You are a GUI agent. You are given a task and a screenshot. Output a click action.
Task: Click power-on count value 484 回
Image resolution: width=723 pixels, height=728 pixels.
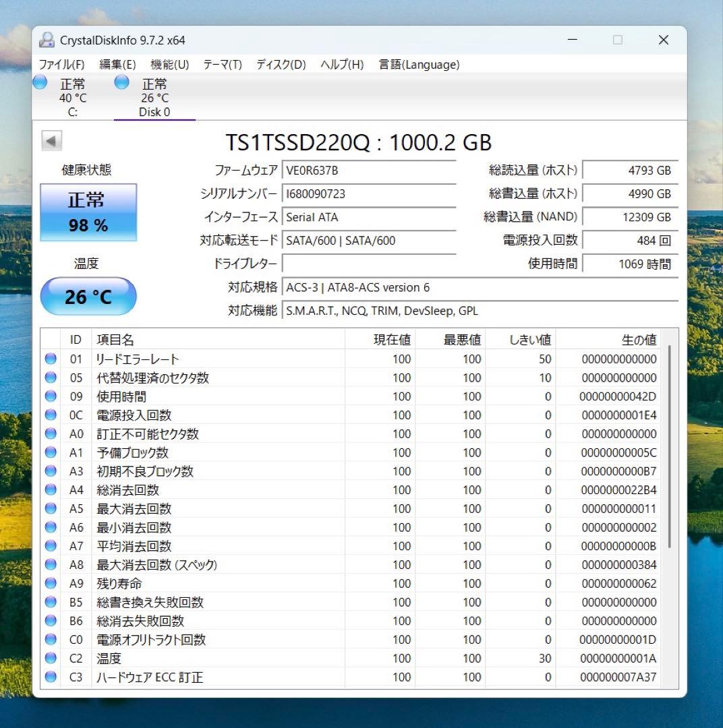coord(630,241)
